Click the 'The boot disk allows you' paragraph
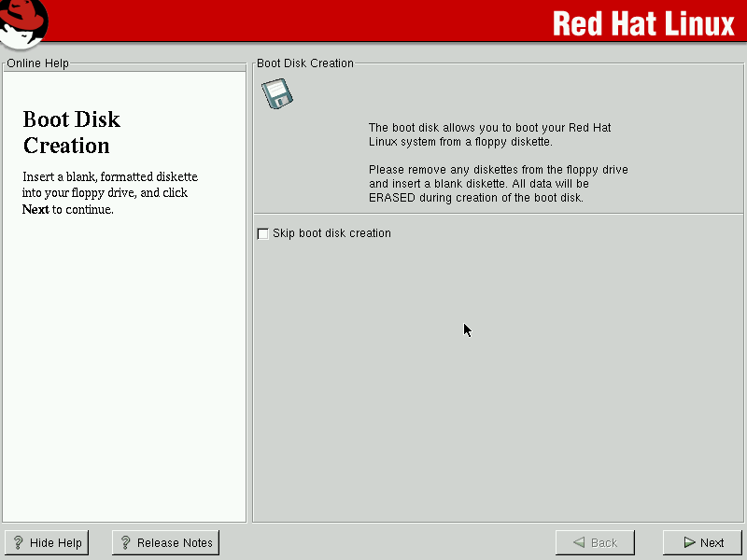 489,134
